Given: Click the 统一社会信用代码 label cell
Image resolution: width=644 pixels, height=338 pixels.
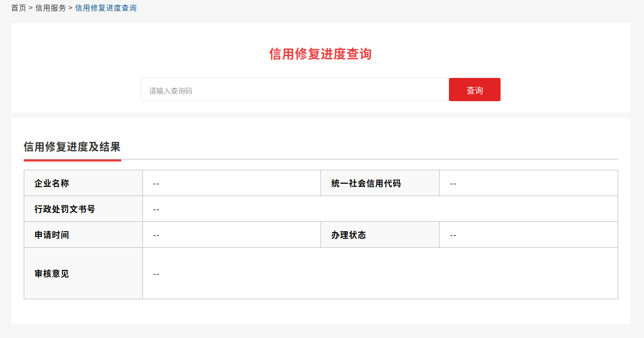Looking at the screenshot, I should [380, 183].
